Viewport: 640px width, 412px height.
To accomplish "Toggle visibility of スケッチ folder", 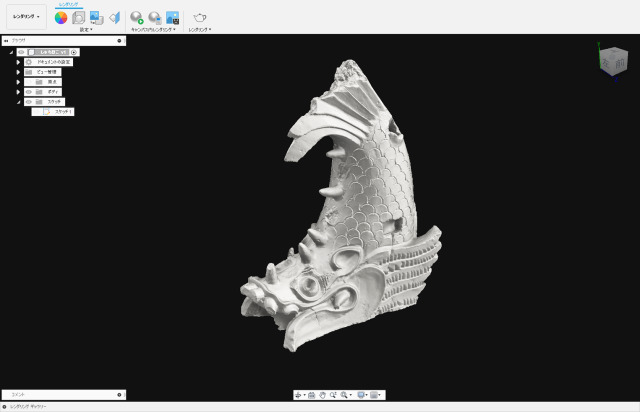I will point(28,102).
